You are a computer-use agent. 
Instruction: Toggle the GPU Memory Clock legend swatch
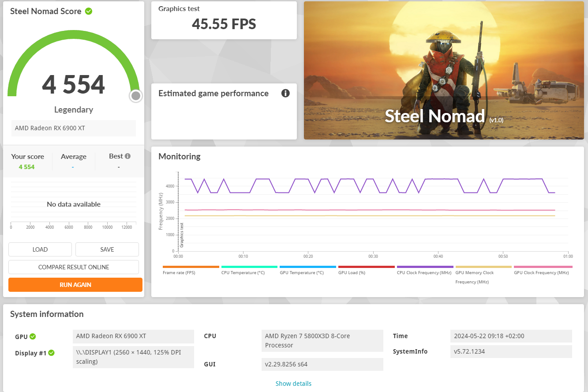point(483,267)
